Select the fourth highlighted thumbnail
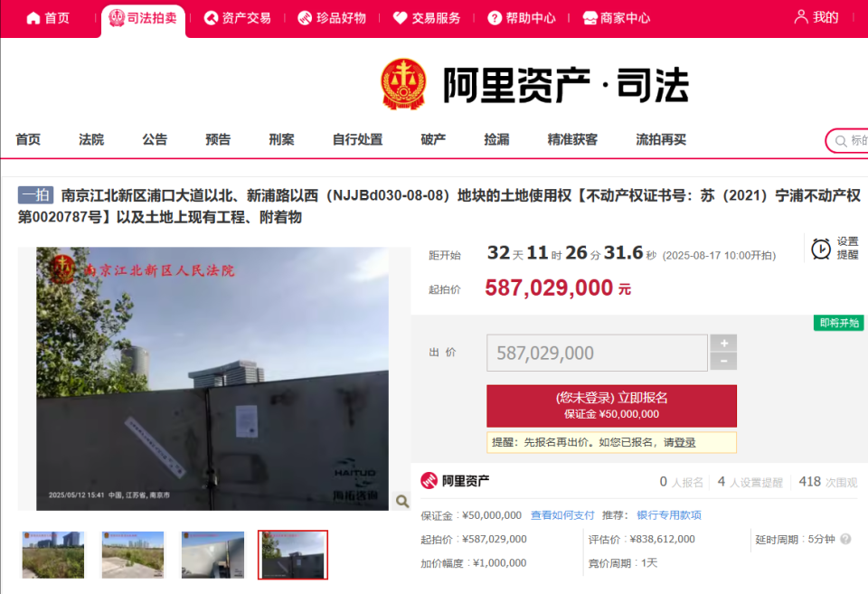This screenshot has height=594, width=868. coord(293,555)
